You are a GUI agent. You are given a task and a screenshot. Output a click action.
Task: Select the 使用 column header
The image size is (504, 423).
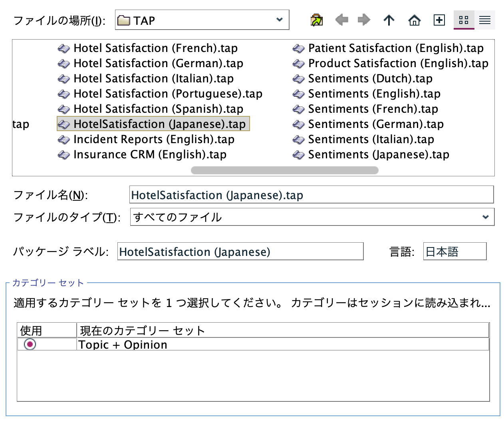[46, 330]
